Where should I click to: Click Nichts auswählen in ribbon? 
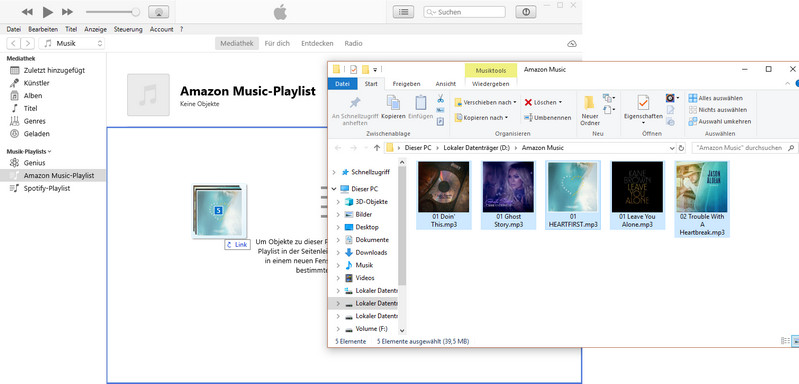[717, 110]
